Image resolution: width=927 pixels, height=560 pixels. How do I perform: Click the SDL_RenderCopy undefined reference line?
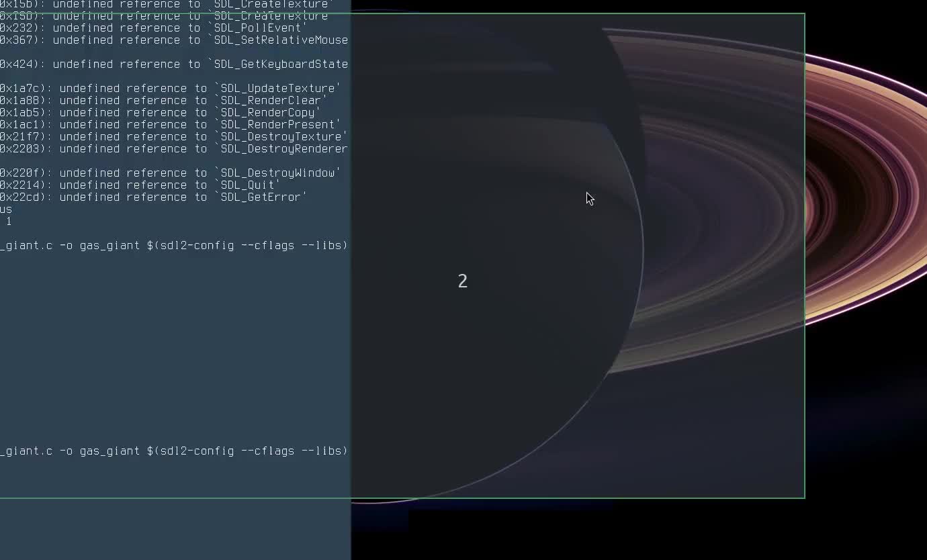(x=161, y=113)
